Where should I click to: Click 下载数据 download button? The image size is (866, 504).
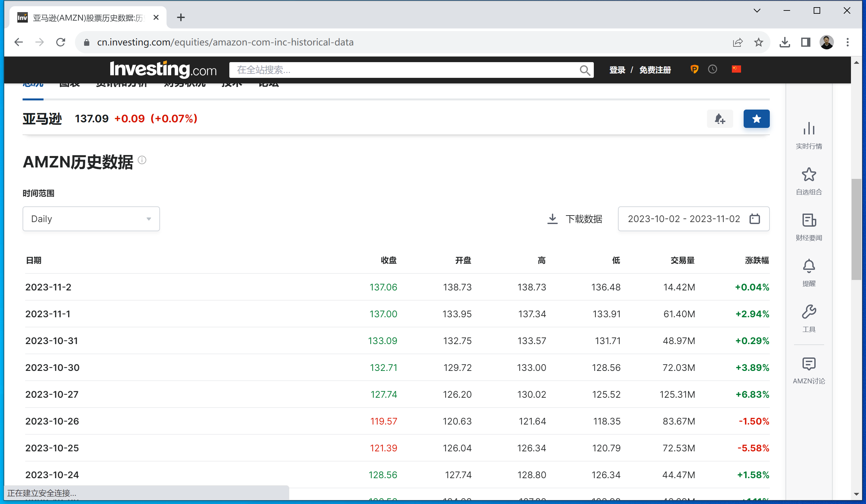(574, 219)
